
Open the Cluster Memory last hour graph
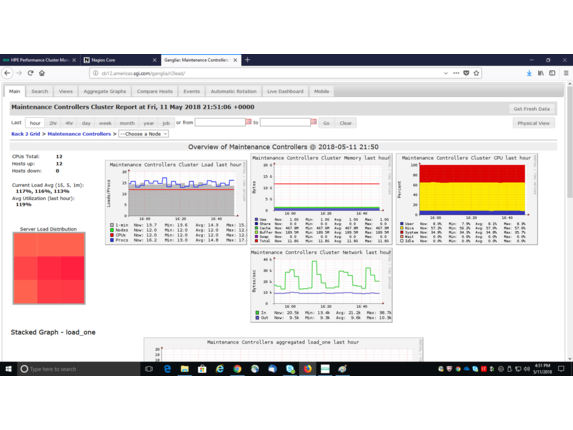(x=321, y=199)
